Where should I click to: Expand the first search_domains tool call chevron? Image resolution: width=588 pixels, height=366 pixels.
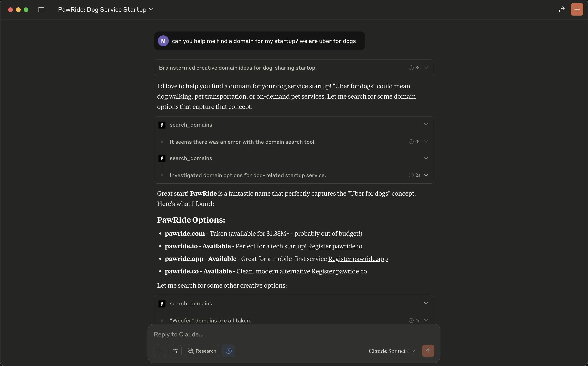pyautogui.click(x=426, y=125)
